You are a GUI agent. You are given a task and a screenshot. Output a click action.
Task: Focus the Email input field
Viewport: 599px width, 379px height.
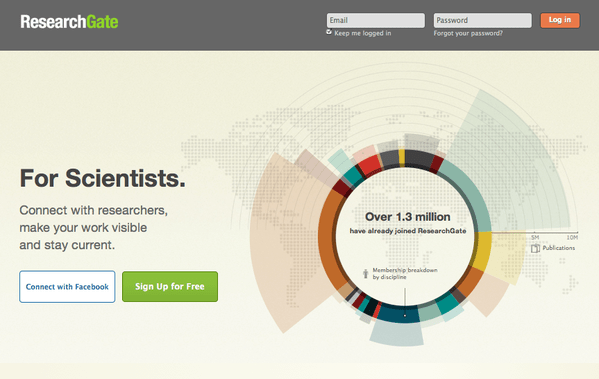(x=376, y=20)
